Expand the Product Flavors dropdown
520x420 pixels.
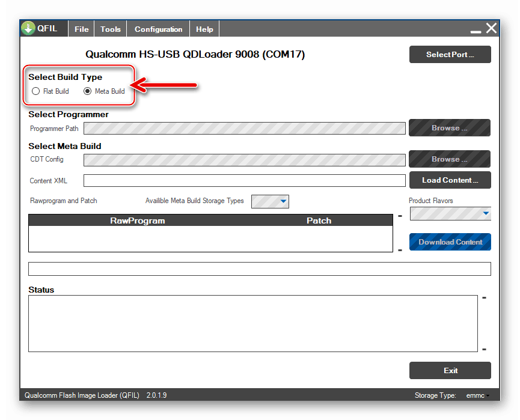click(x=450, y=214)
